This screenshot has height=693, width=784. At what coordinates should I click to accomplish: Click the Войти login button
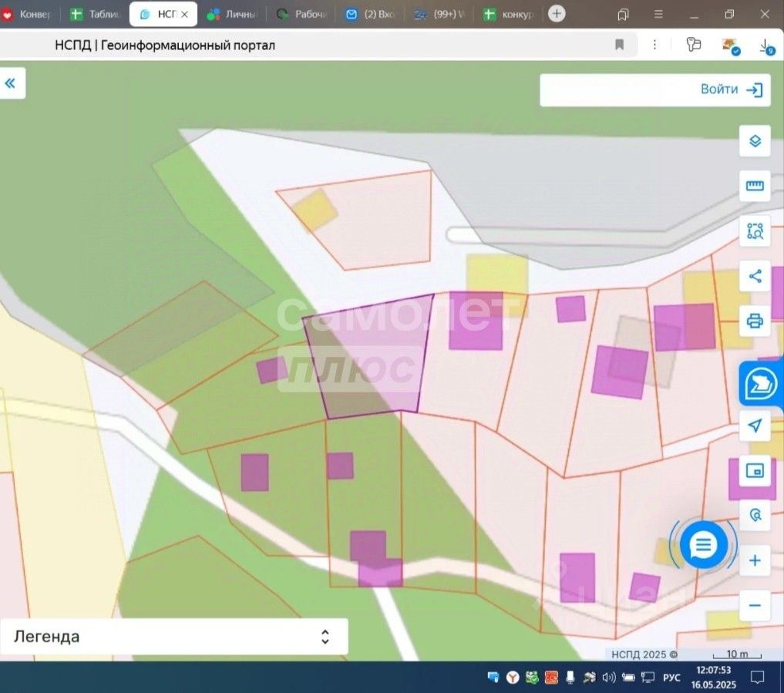731,89
